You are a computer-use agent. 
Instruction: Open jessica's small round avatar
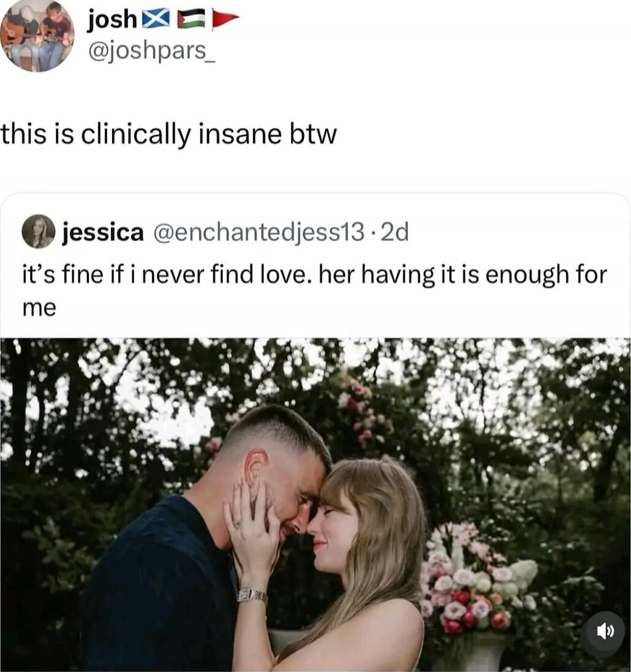tap(39, 232)
